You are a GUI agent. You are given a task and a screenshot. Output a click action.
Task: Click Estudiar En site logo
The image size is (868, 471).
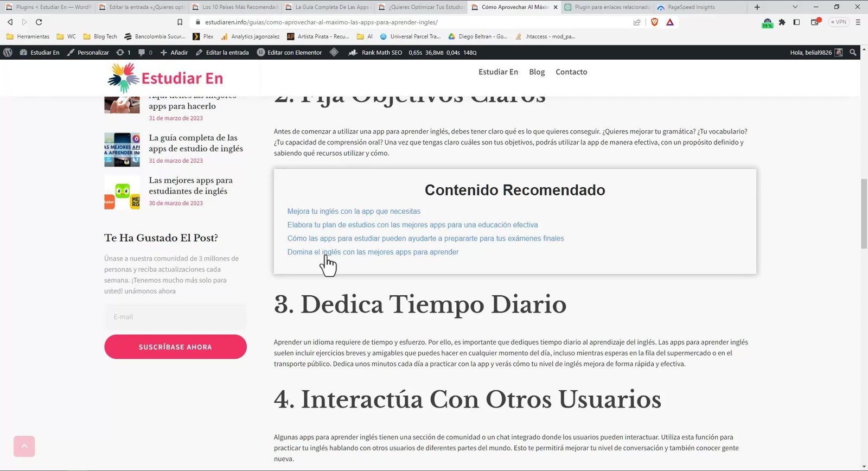tap(165, 78)
